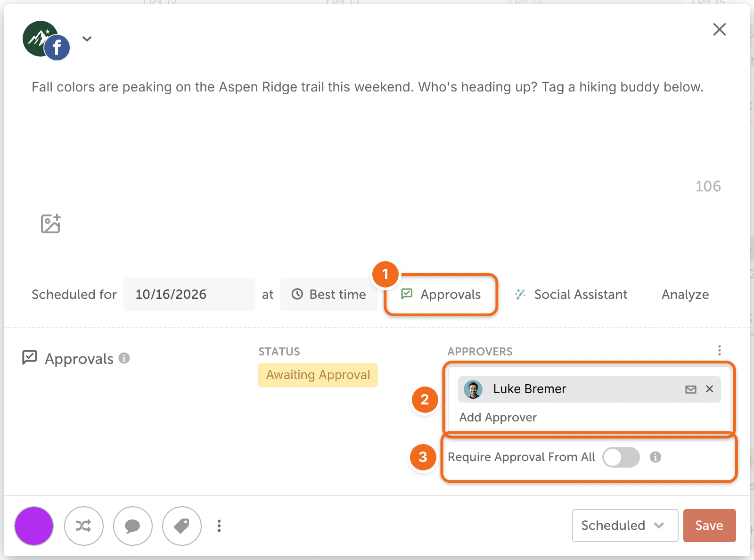Remove Luke Bremer as approver
The image size is (754, 560).
(x=709, y=389)
